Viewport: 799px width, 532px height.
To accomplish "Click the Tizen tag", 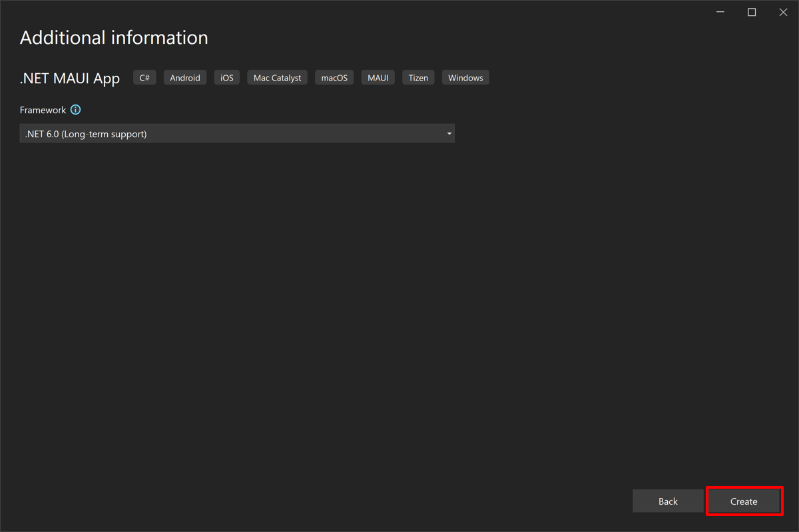I will (418, 78).
